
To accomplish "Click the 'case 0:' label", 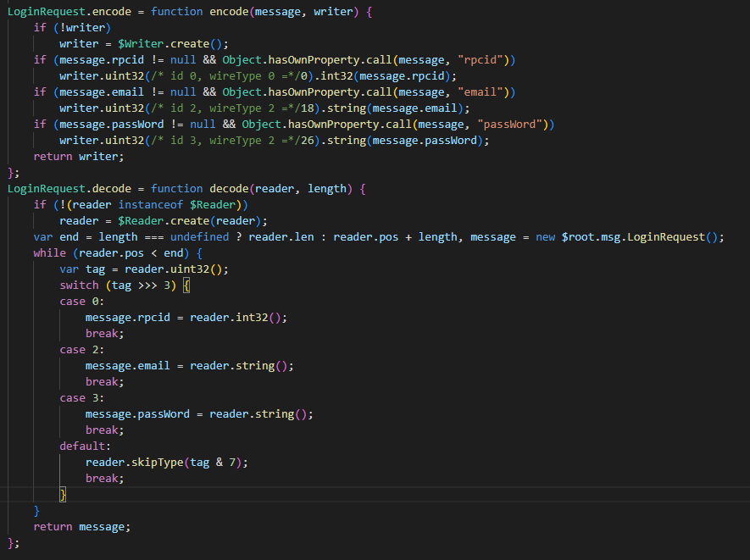I will coord(82,302).
